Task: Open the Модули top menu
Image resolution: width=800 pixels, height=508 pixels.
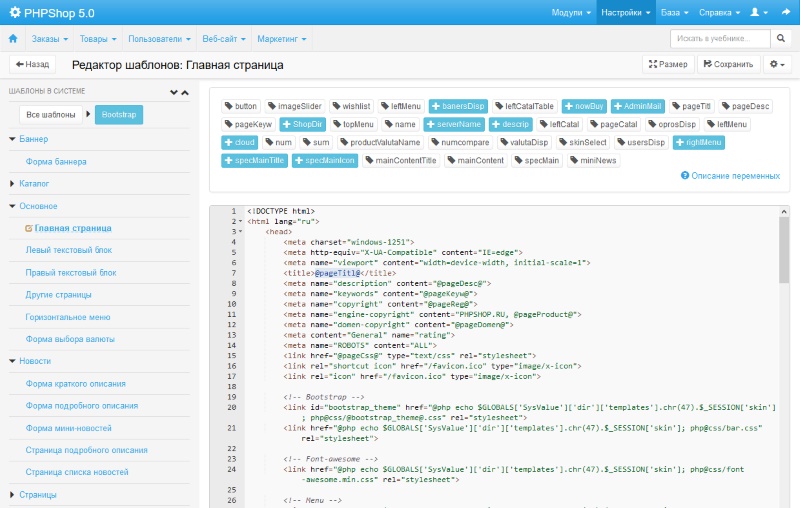Action: tap(570, 12)
